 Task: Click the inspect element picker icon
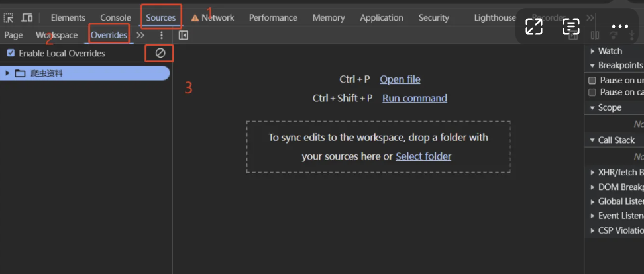point(9,18)
